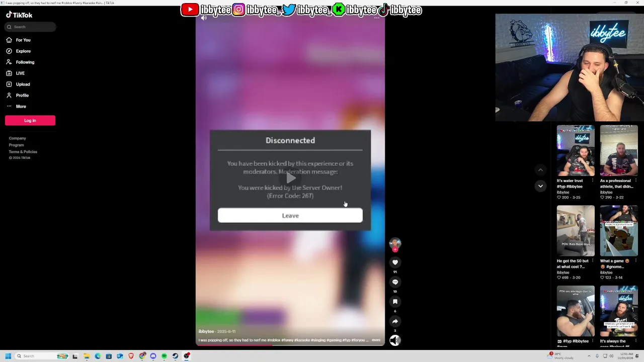Open the weather widget showing Mostly cloudy
The image size is (644, 362).
pos(560,356)
